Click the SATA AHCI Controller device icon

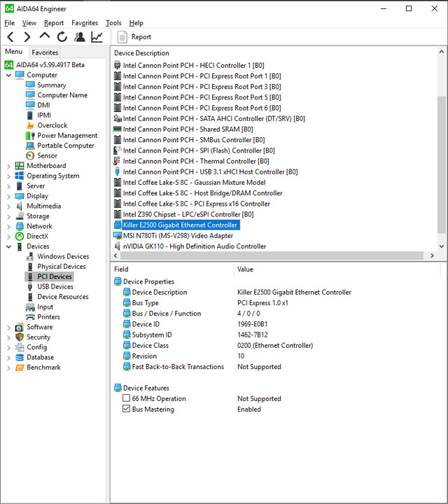pyautogui.click(x=118, y=118)
